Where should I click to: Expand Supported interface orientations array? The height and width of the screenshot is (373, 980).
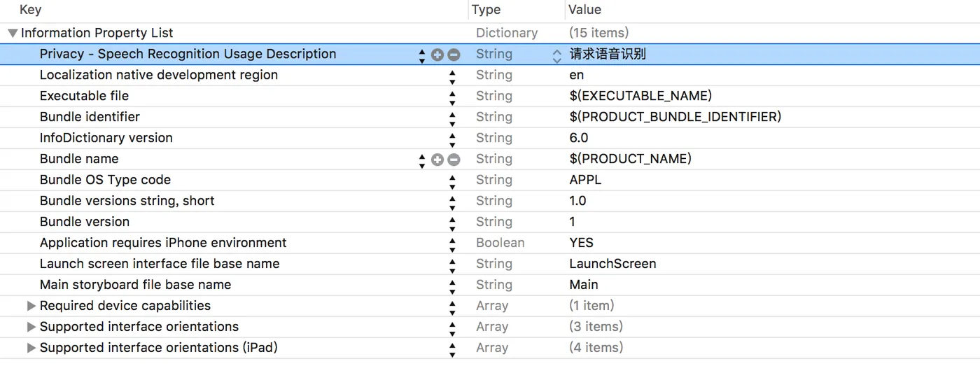point(31,327)
